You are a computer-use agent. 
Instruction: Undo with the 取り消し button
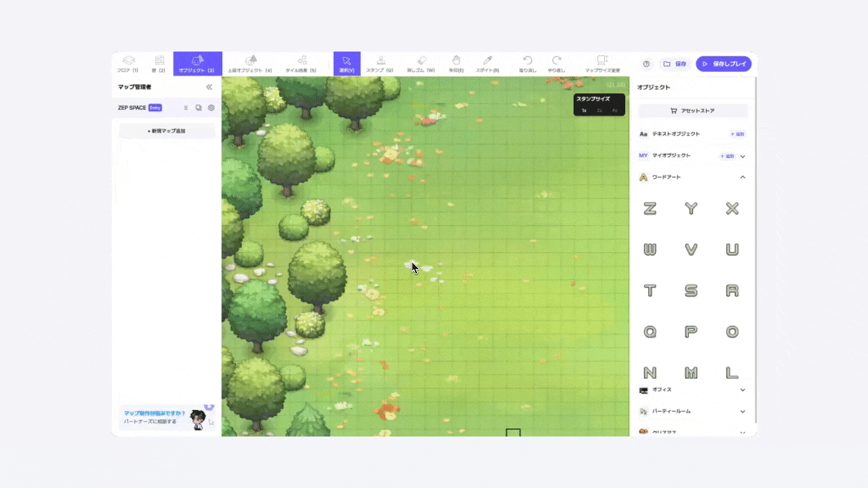[527, 64]
